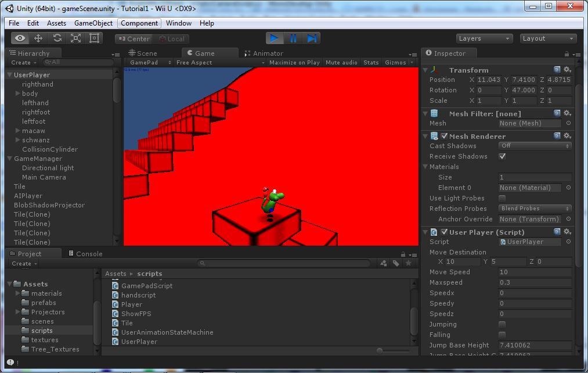Switch to the Animator tab

click(264, 53)
